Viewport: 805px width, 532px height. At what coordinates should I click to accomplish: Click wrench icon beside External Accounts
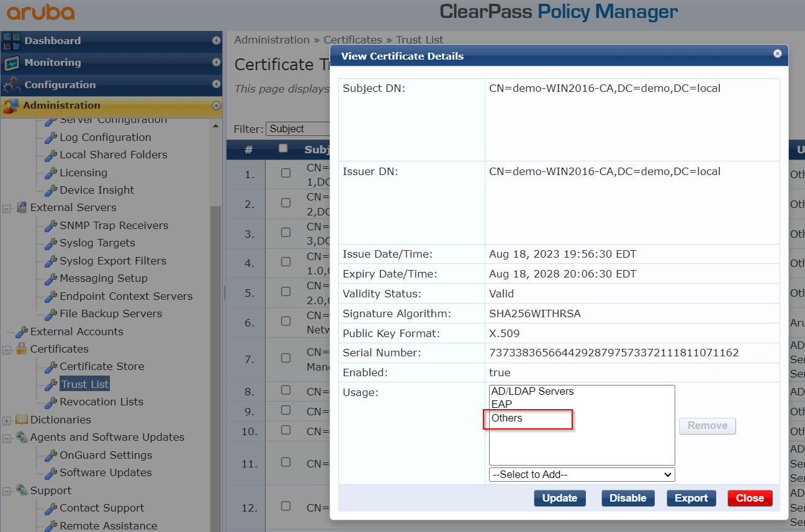click(x=22, y=332)
